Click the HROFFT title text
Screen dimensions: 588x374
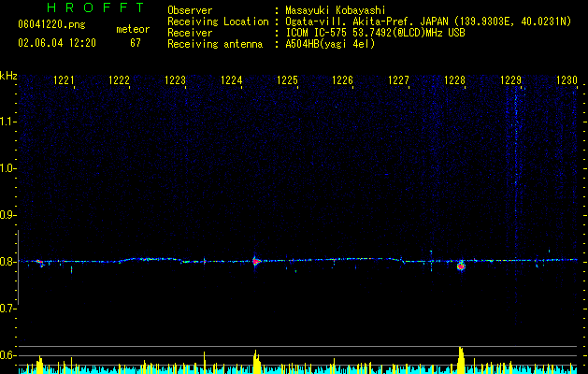tap(96, 7)
